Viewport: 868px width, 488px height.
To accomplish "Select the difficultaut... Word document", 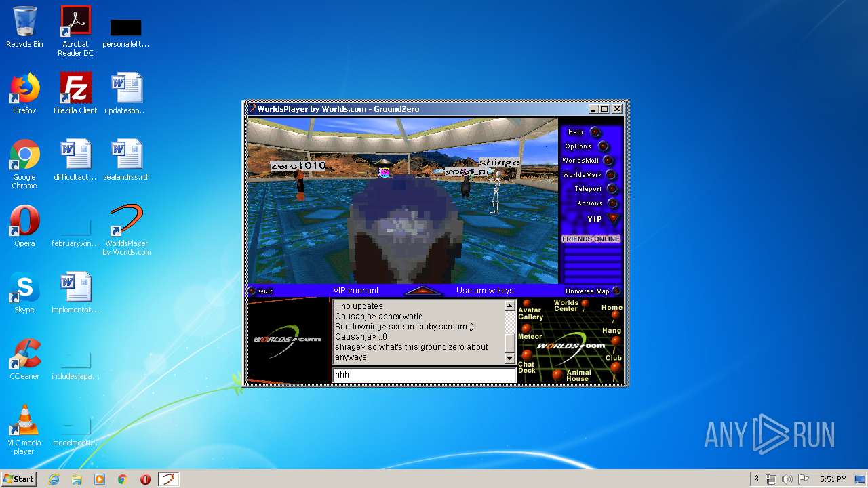I will click(x=75, y=160).
